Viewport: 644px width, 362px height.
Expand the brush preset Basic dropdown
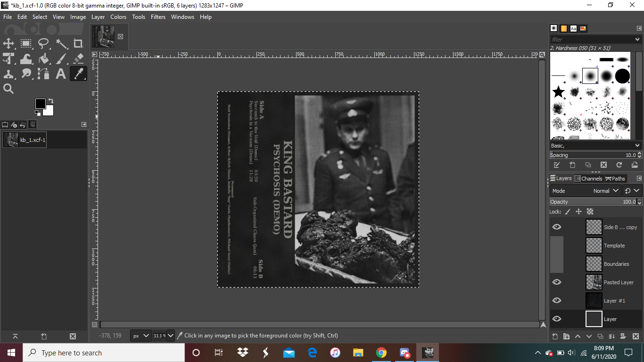point(637,146)
